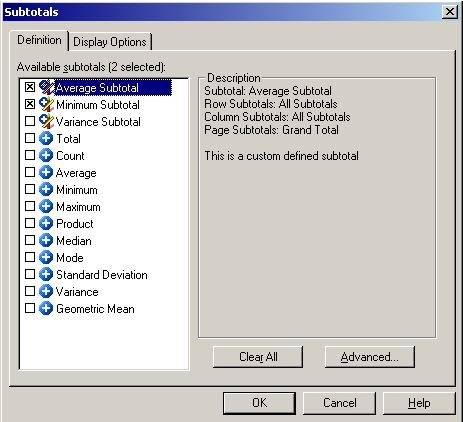
Task: Click the blue plus icon beside Count
Action: [46, 155]
